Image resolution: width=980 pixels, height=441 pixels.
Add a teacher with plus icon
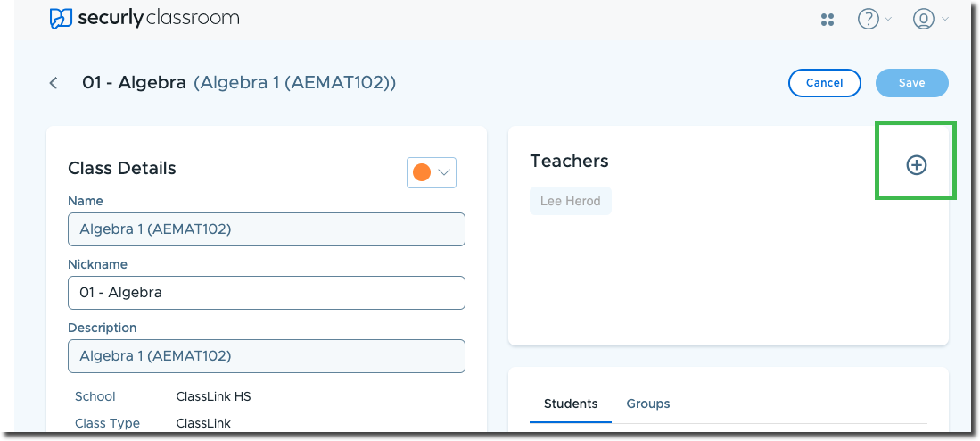click(x=916, y=164)
